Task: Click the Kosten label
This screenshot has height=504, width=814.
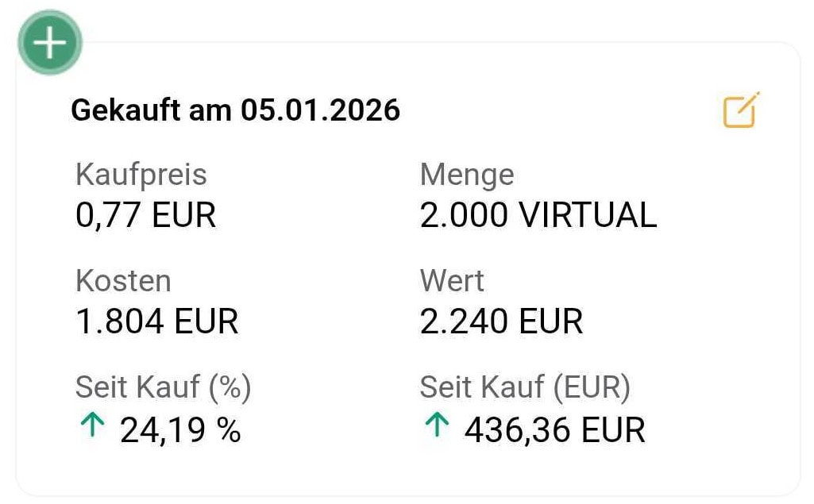Action: (123, 281)
